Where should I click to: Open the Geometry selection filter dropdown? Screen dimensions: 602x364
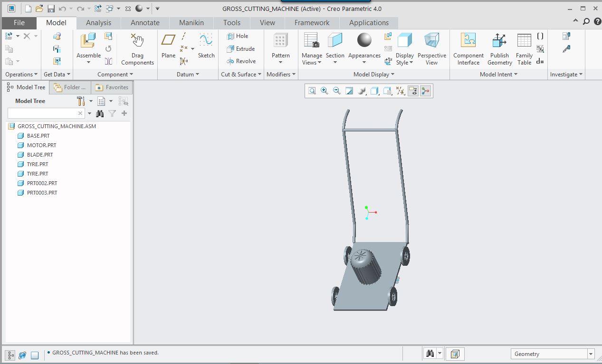[591, 354]
